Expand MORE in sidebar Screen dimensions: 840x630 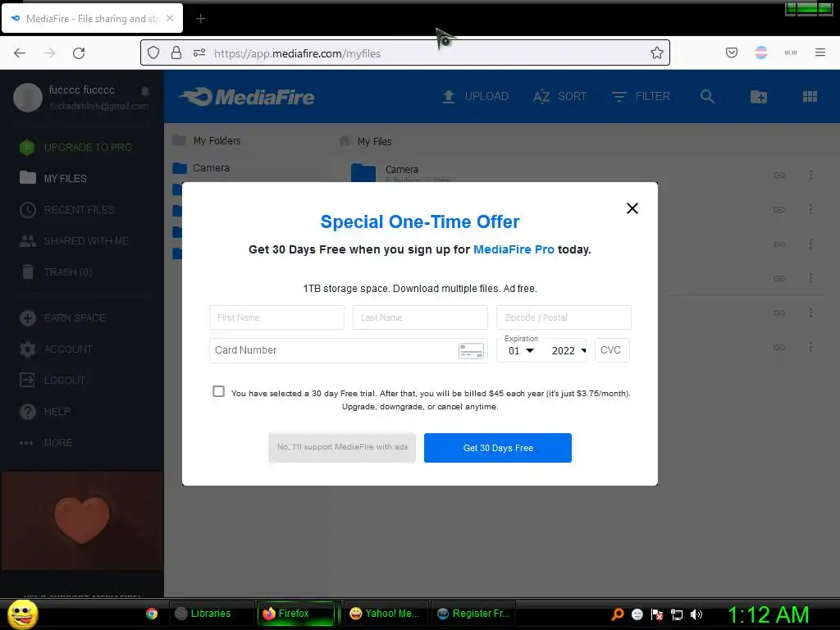[x=46, y=443]
